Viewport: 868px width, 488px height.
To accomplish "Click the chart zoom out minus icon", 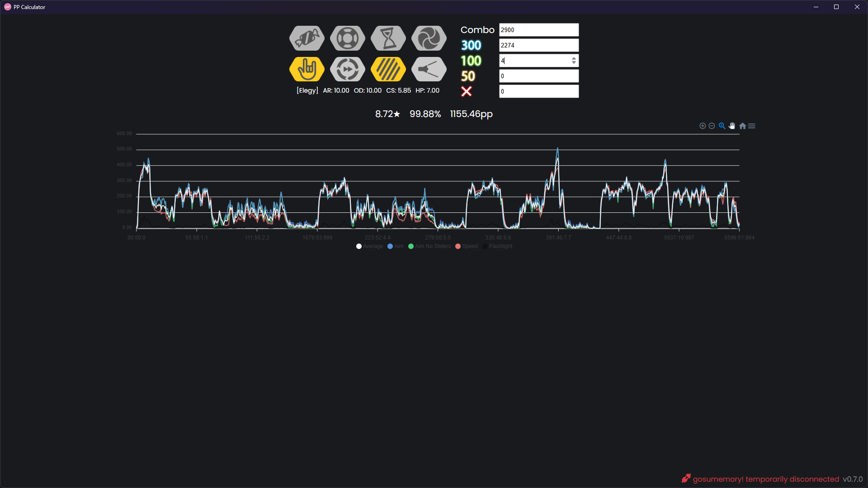I will tap(712, 126).
